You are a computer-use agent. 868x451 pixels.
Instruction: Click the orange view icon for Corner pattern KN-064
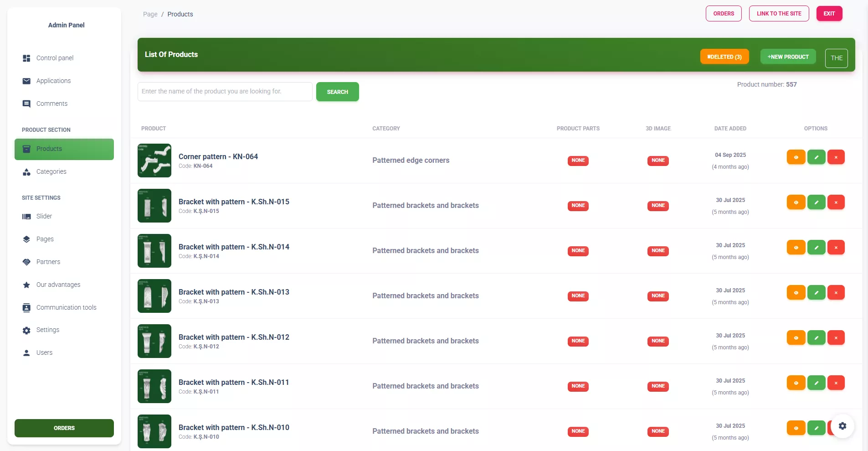796,157
